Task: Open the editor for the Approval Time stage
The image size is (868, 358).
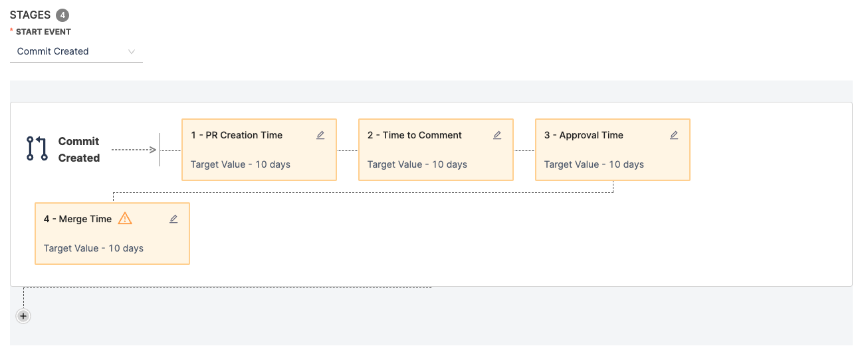Action: pyautogui.click(x=674, y=135)
